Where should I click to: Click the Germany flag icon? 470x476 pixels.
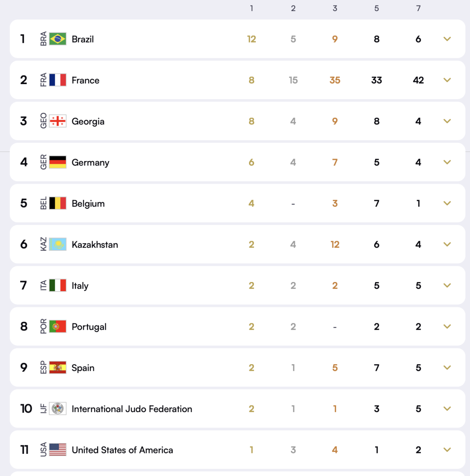tap(58, 162)
